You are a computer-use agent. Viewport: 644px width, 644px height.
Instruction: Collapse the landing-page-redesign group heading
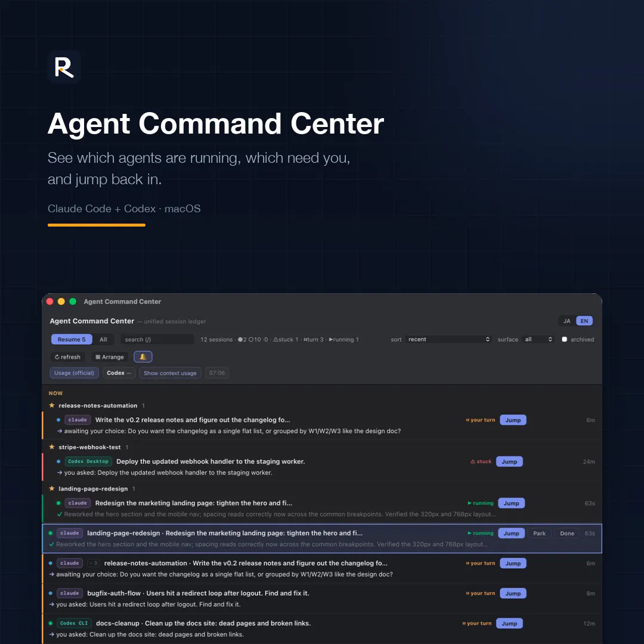93,488
